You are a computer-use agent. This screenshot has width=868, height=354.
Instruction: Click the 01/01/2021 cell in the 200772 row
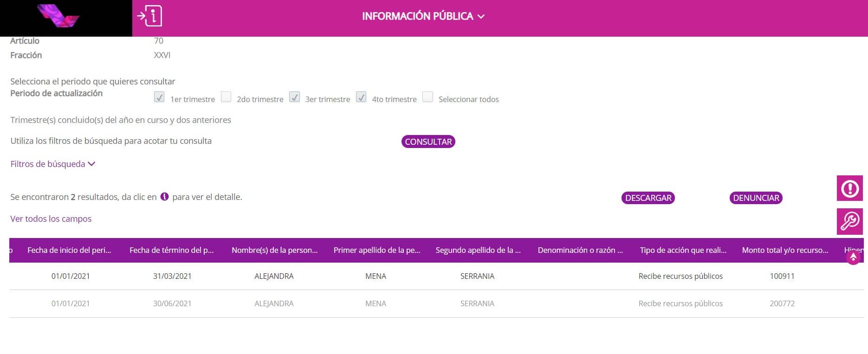click(x=71, y=303)
